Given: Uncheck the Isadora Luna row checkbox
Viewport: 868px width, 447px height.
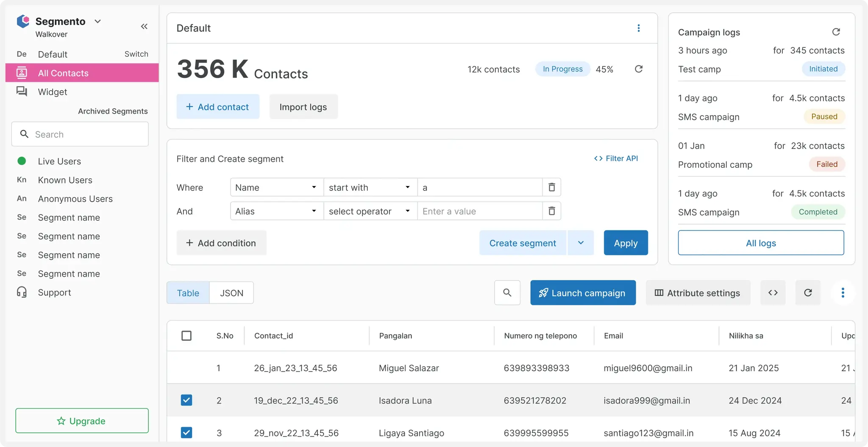Looking at the screenshot, I should (186, 400).
